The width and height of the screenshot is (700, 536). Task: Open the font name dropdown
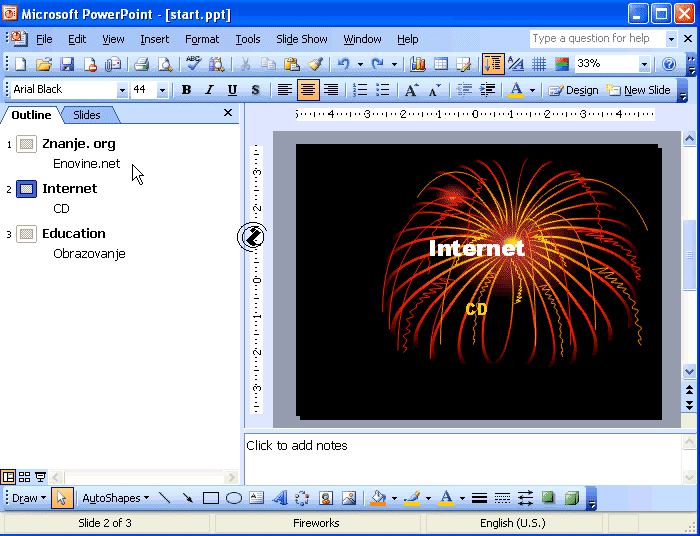tap(122, 91)
